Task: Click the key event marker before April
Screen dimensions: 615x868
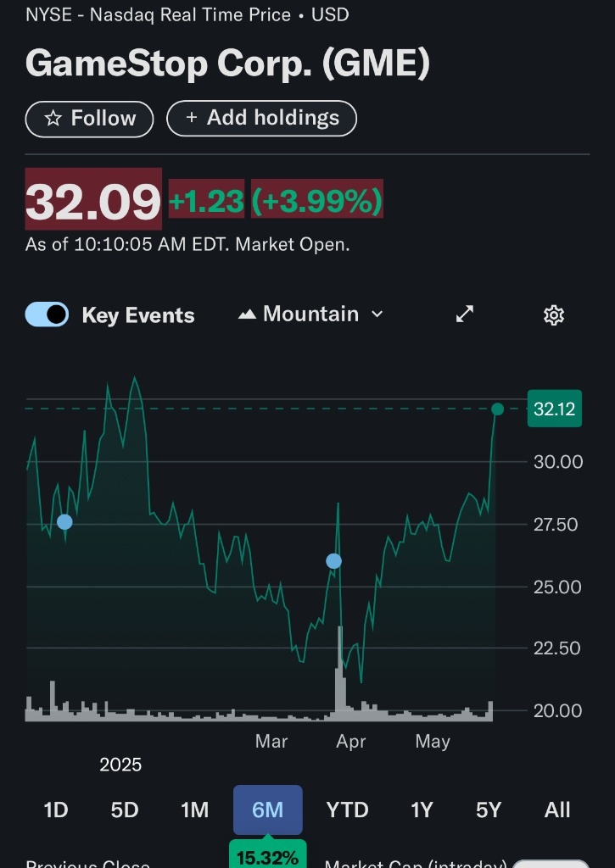Action: pos(333,561)
